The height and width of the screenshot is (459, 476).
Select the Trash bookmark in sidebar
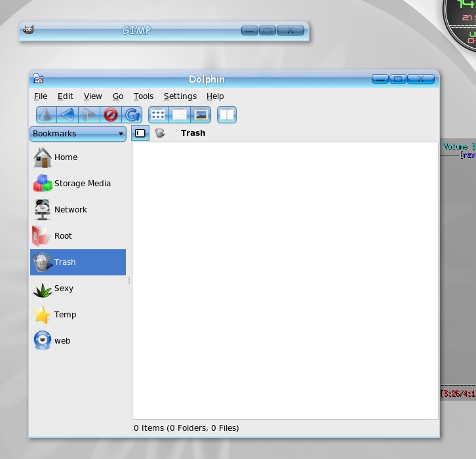(x=78, y=262)
